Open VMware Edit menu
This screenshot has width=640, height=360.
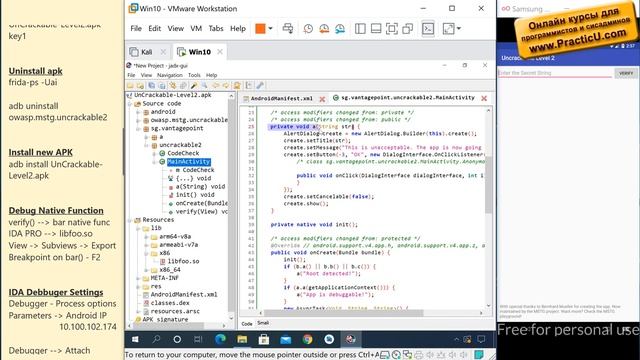point(154,29)
